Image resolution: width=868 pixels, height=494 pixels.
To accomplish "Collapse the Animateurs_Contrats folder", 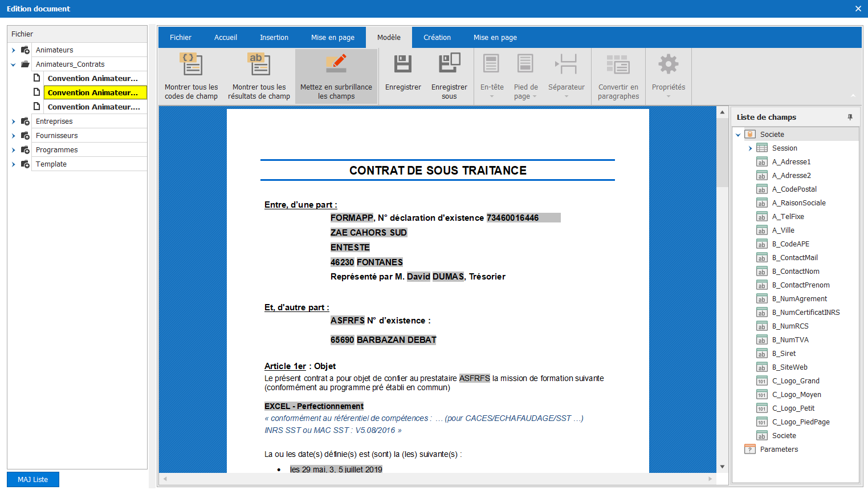I will point(14,64).
